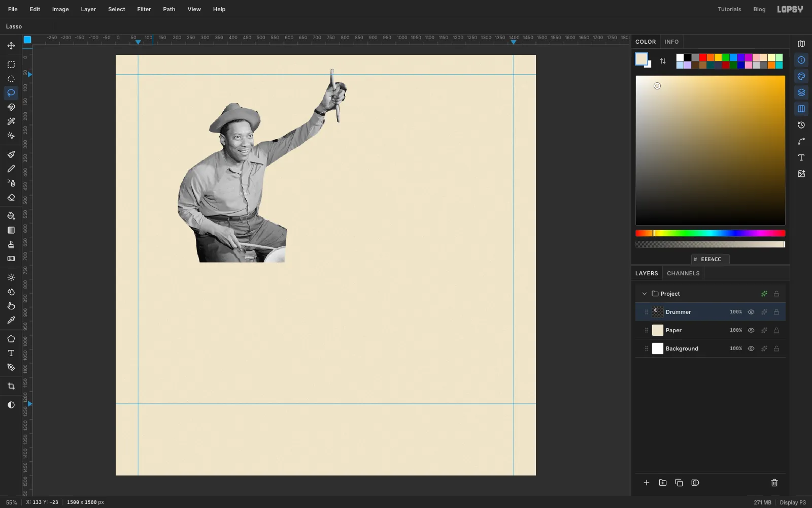Screen dimensions: 812x508
Task: Select the Eraser tool
Action: click(11, 198)
